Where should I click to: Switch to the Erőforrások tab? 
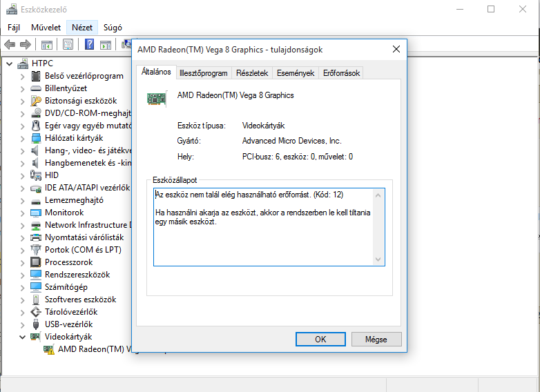pyautogui.click(x=341, y=73)
